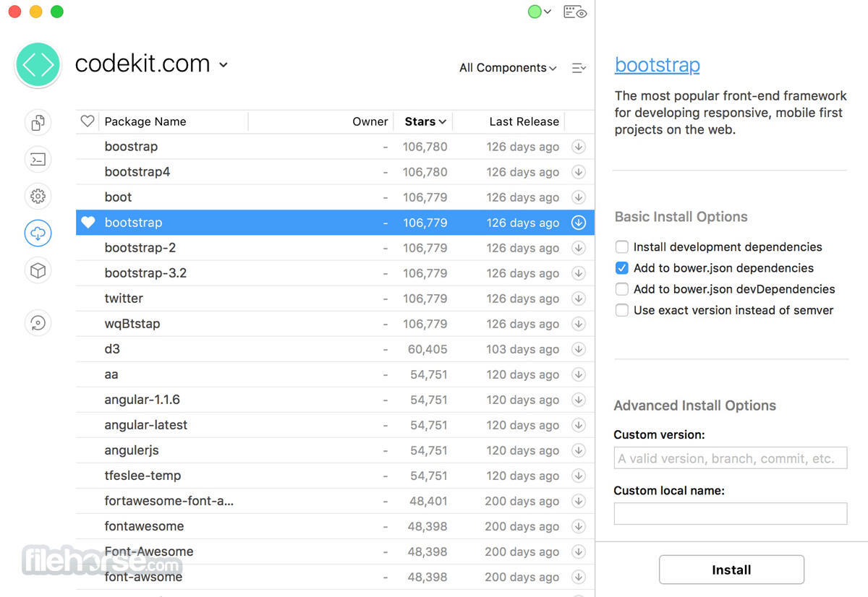Click the Install button
Screen dimensions: 868x597
pos(731,570)
